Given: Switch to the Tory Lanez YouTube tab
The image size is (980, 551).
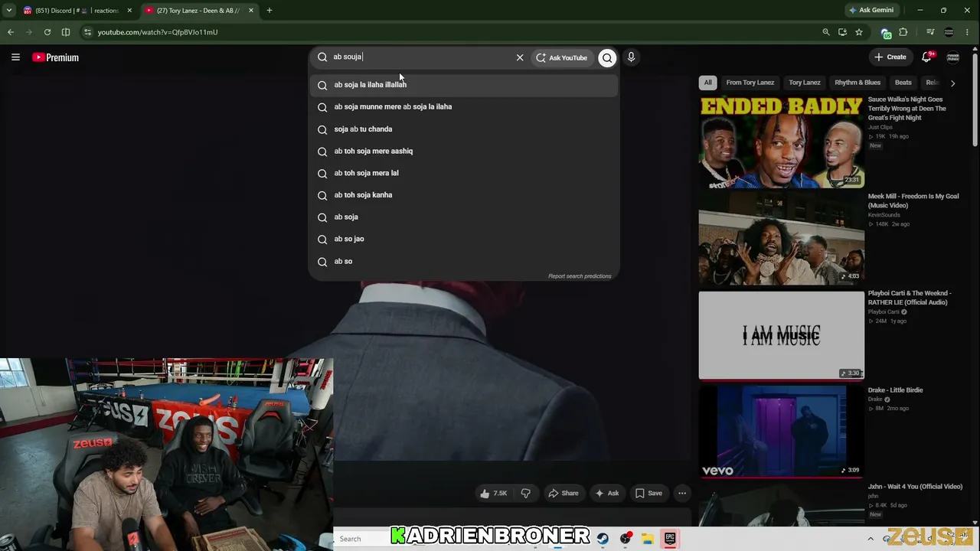Looking at the screenshot, I should [201, 11].
